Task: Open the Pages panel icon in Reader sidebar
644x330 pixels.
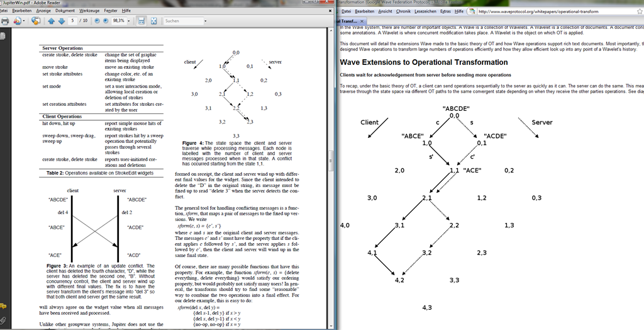Action: pos(3,36)
